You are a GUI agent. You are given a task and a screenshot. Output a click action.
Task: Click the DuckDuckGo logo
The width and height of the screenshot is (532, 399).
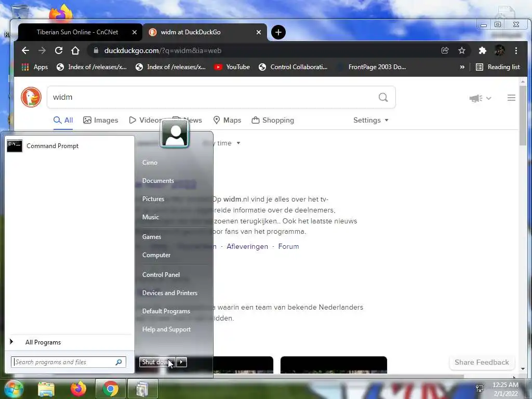tap(31, 97)
